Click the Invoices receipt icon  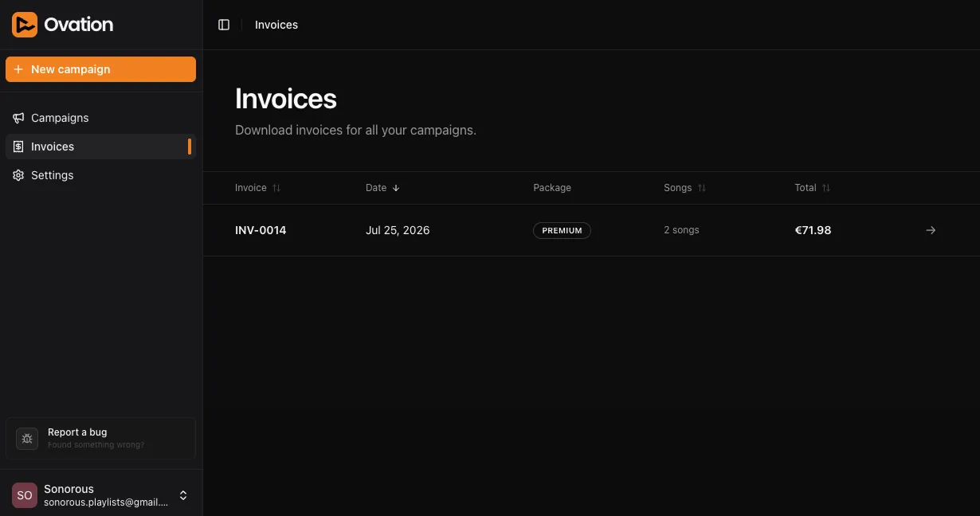(18, 147)
